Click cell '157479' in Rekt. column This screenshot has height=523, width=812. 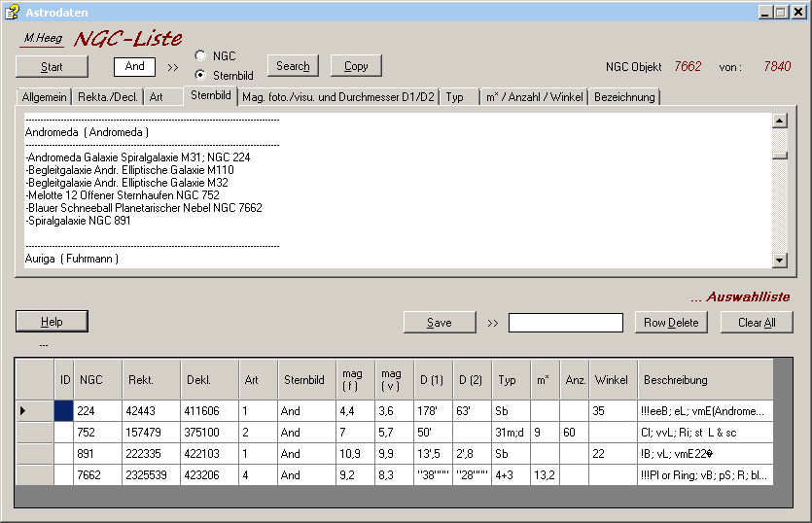tap(151, 433)
